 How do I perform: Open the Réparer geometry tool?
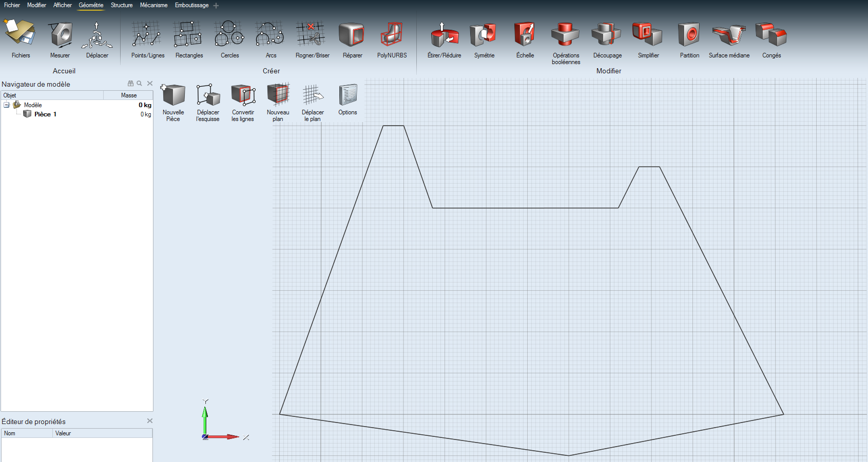tap(352, 34)
